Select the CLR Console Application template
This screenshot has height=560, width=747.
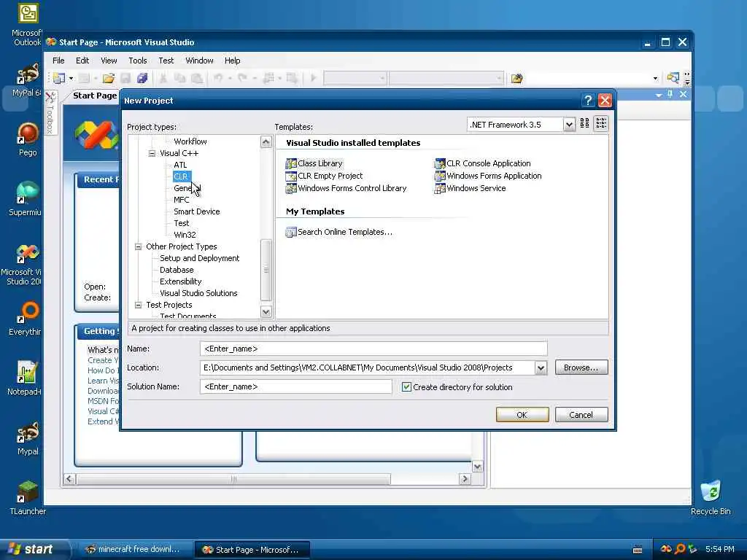point(483,163)
